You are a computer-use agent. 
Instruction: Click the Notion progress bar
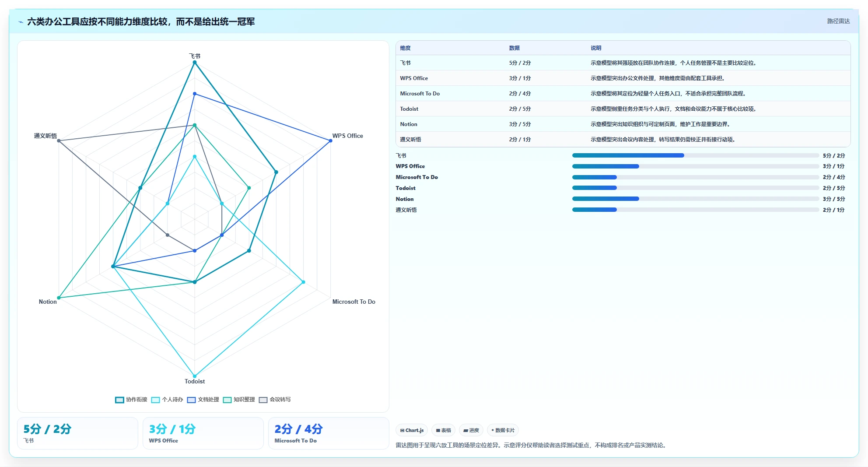(696, 199)
